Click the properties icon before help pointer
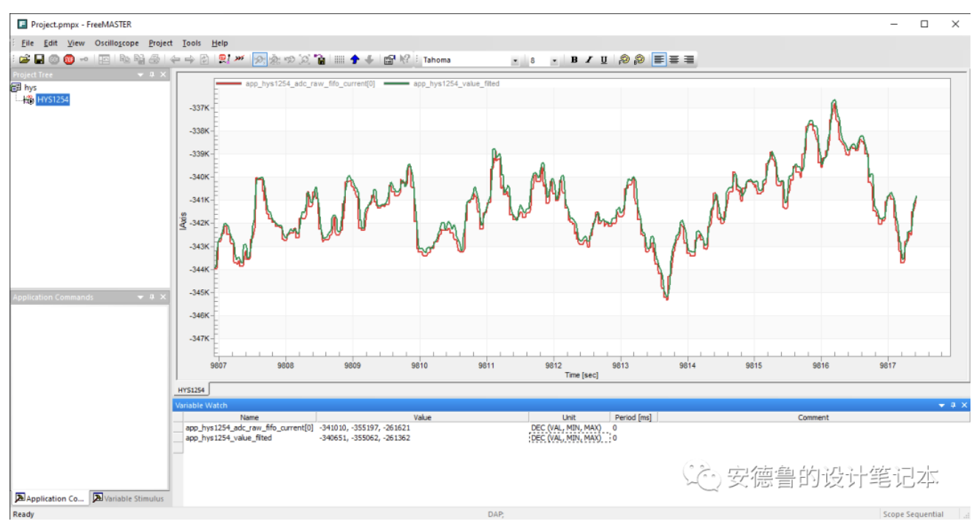 pyautogui.click(x=389, y=60)
